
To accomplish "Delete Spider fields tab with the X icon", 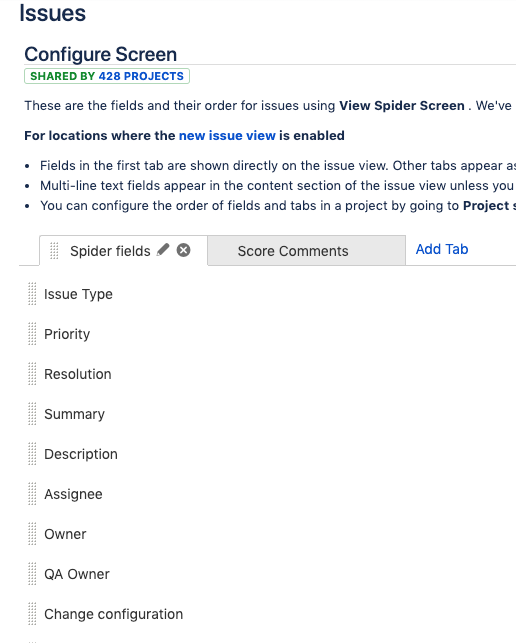I will point(183,250).
